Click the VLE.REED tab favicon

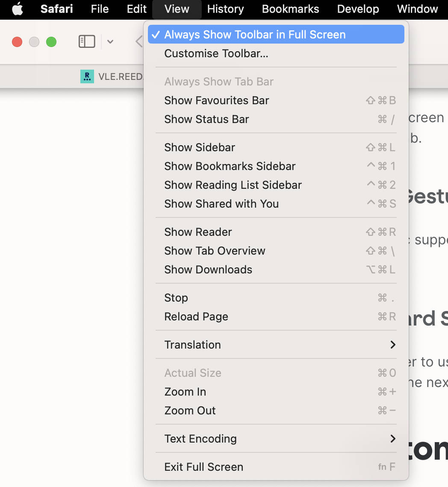[87, 76]
